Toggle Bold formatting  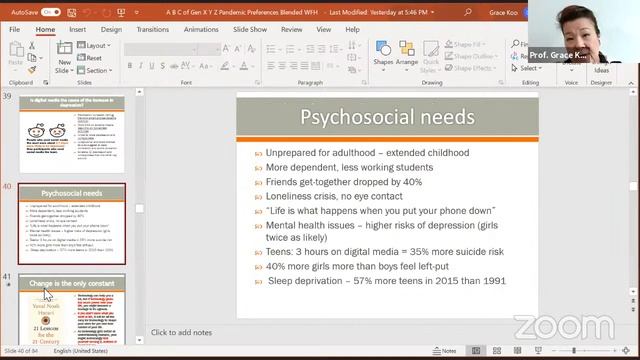coord(130,66)
